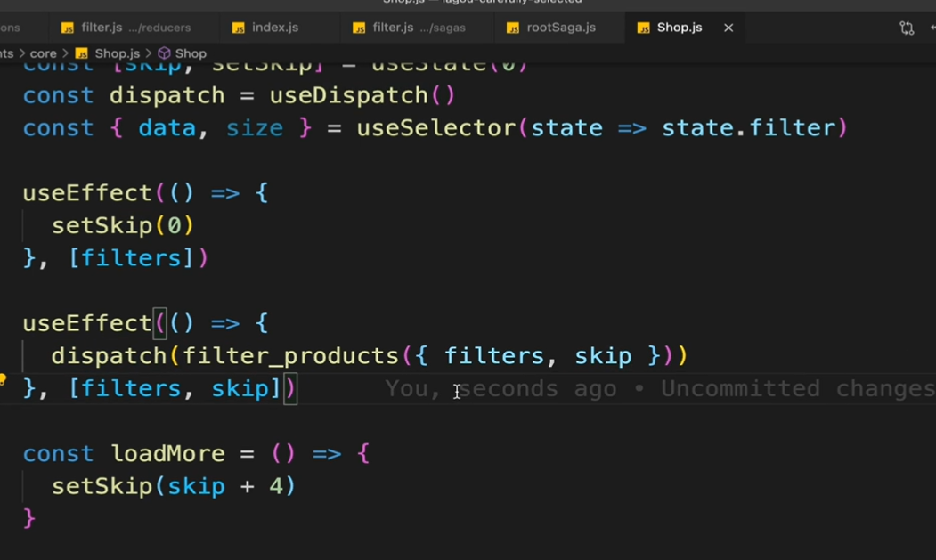Click setSkip(0) inside first useEffect
This screenshot has height=560, width=936.
coord(123,225)
